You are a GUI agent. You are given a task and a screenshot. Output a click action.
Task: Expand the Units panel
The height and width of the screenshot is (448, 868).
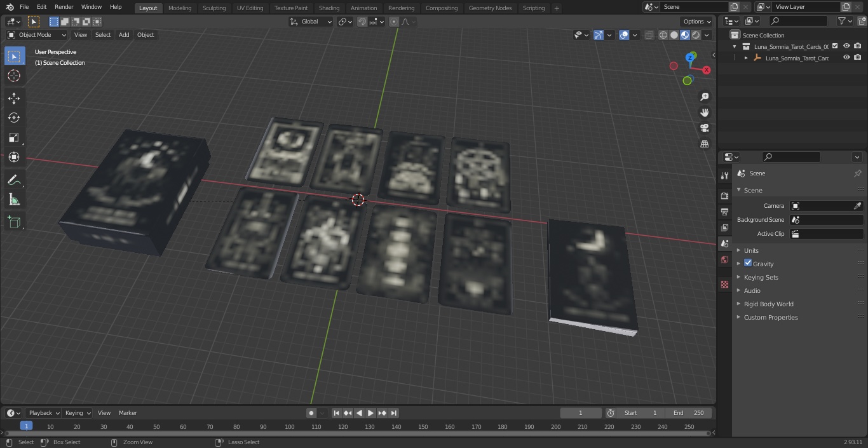pyautogui.click(x=751, y=250)
